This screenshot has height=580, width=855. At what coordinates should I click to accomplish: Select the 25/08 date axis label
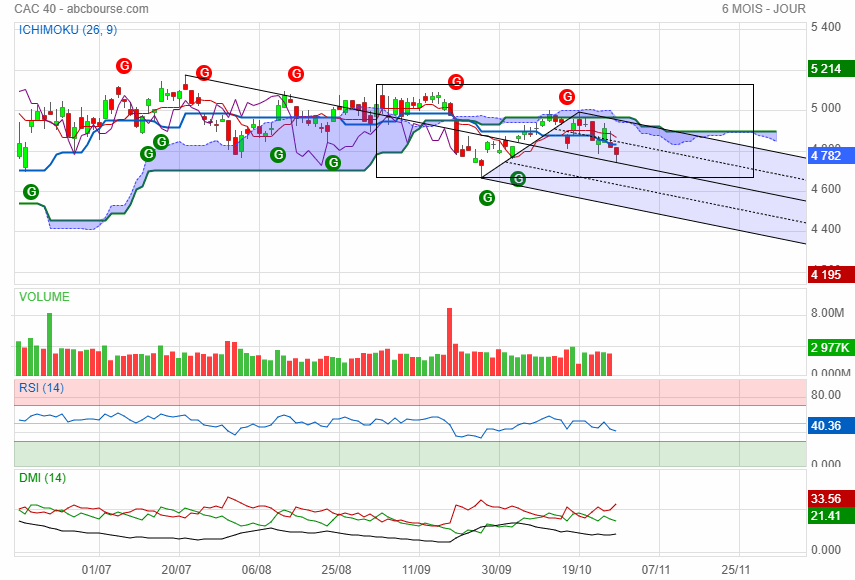(x=336, y=570)
